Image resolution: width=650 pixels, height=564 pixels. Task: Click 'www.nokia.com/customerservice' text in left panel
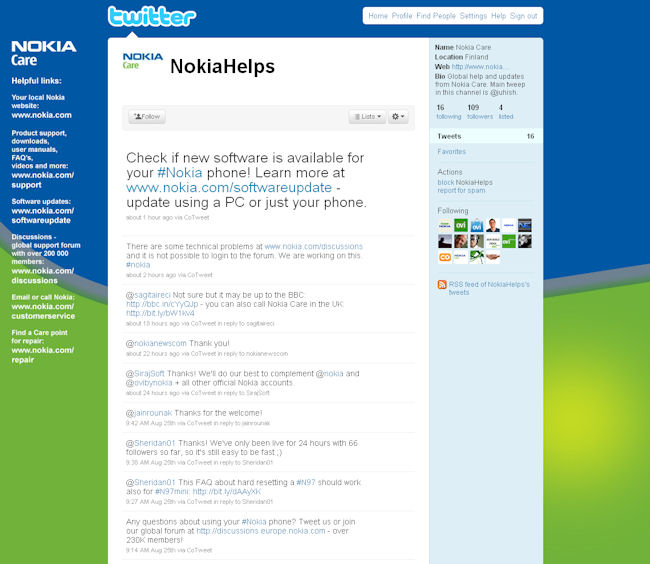coord(43,311)
